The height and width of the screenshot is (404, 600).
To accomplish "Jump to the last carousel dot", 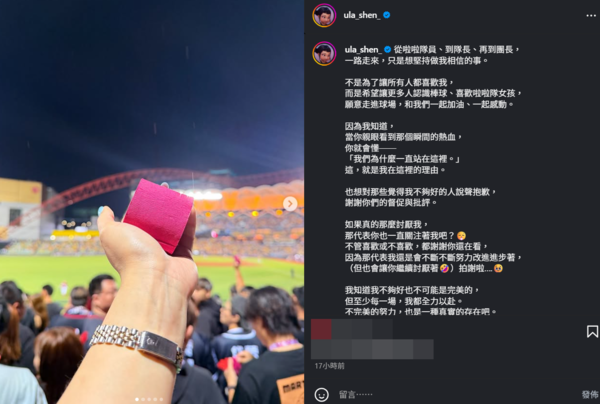I will (161, 399).
